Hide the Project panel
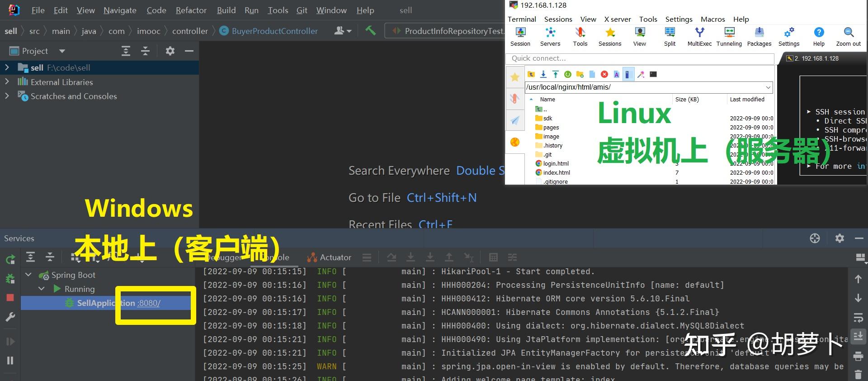This screenshot has height=381, width=868. (189, 51)
